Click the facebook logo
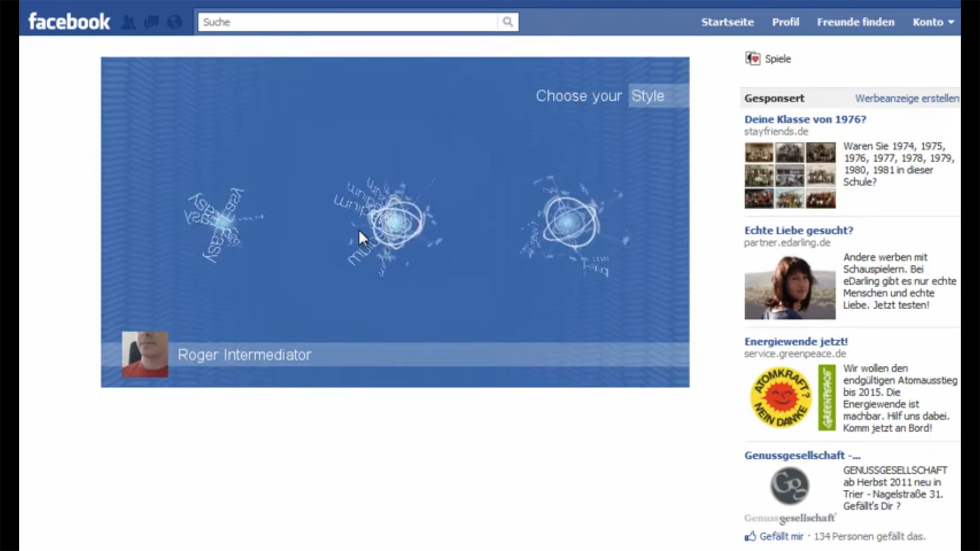Screen dimensions: 980x551 69,21
